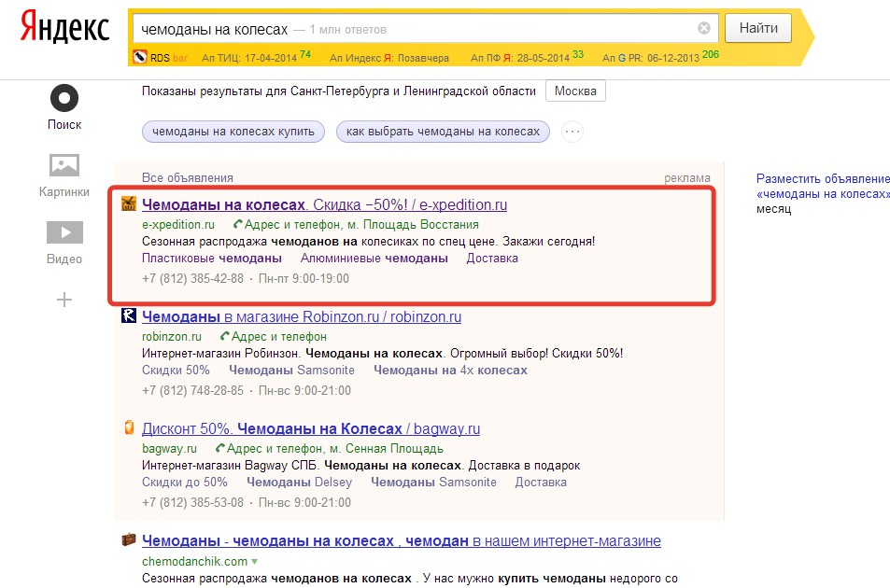Click the phone icon beside robinzon.ru address
The height and width of the screenshot is (588, 890).
225,337
